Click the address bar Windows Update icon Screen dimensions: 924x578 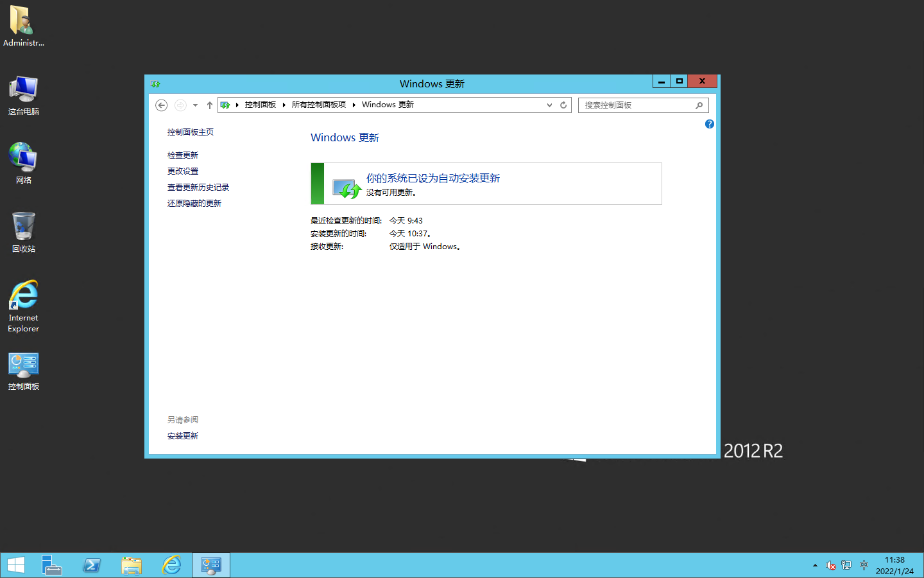225,105
